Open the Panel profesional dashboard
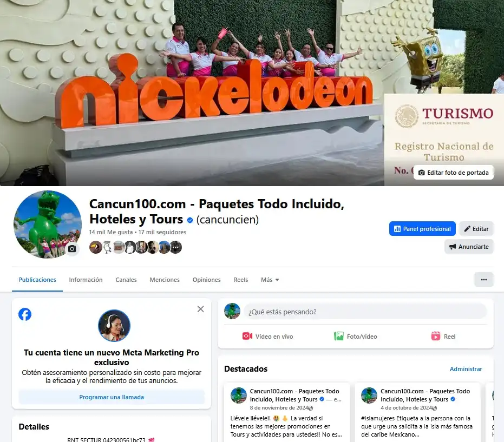Viewport: 504px width, 442px height. tap(422, 229)
